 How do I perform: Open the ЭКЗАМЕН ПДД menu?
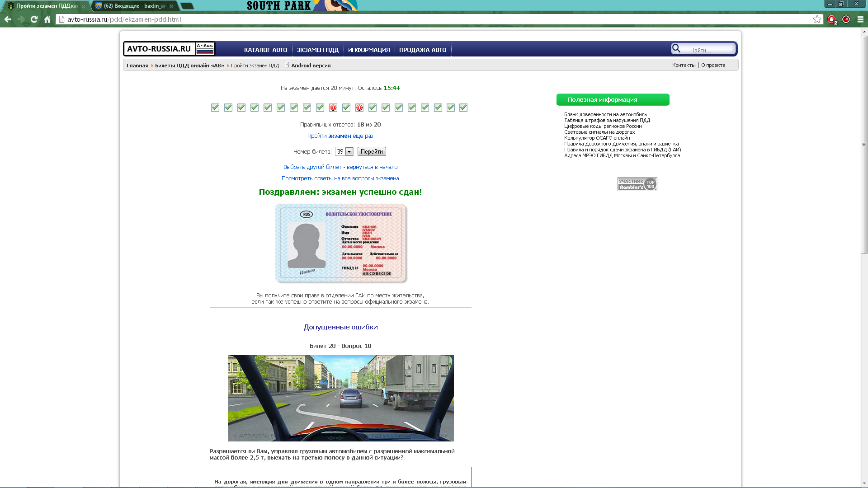click(317, 50)
